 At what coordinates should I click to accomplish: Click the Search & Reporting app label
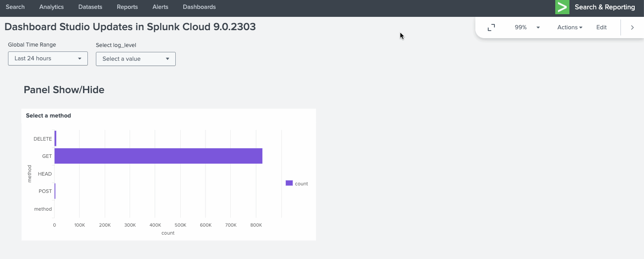pyautogui.click(x=604, y=7)
